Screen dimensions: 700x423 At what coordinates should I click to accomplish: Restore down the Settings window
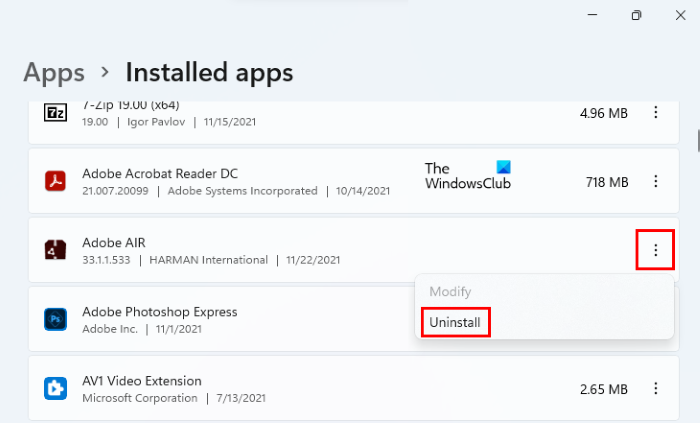(636, 15)
